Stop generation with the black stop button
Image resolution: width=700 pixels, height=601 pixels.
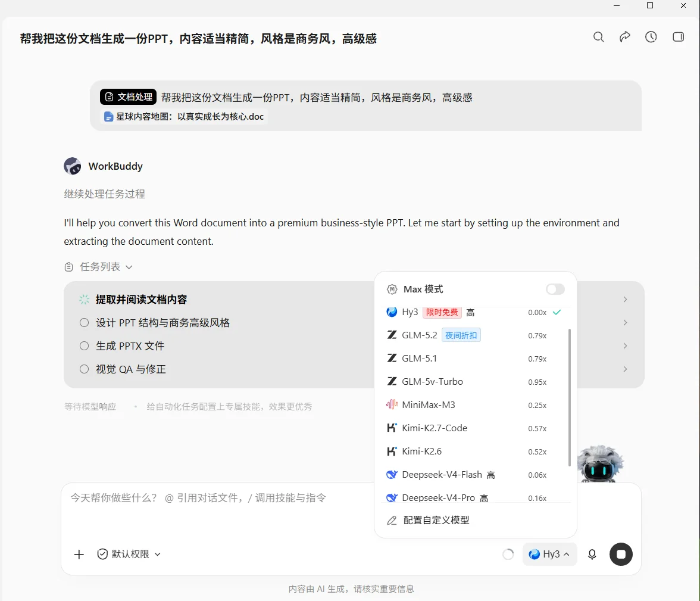click(621, 554)
